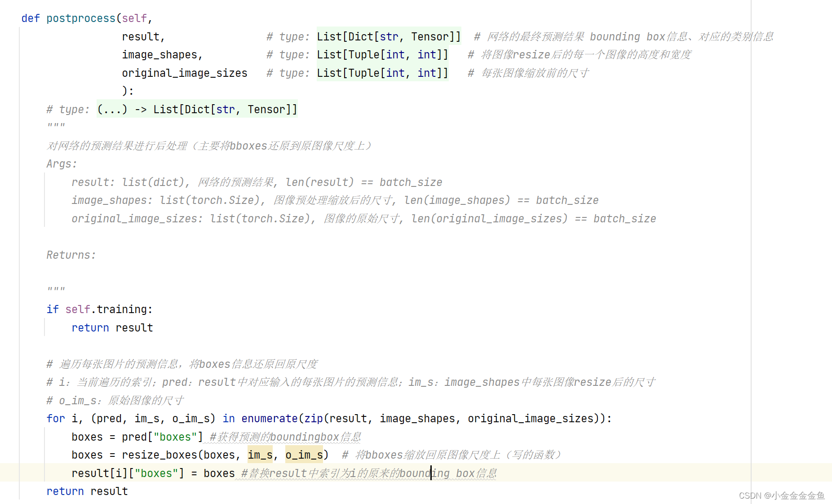Click the Args: docstring line
832x504 pixels.
point(62,164)
